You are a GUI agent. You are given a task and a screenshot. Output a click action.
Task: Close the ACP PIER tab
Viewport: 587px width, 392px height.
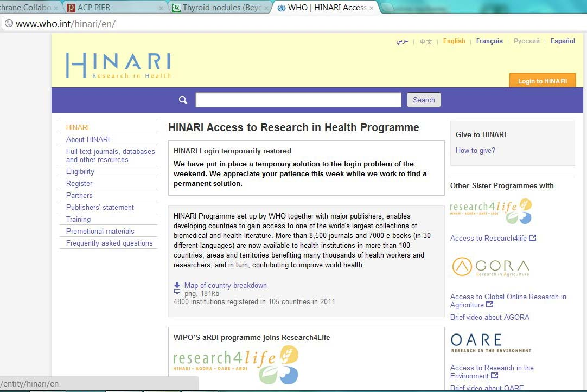click(x=161, y=8)
